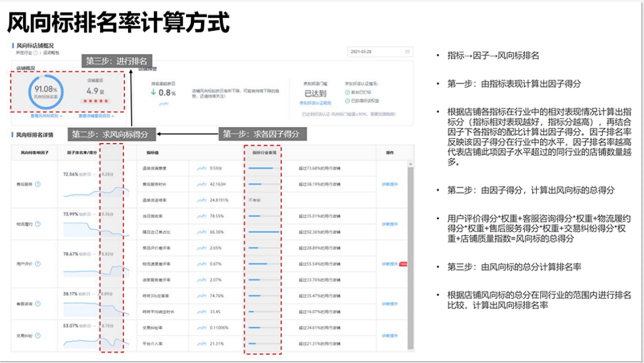Click the trend icon for 交易纠纷率
Viewport: 644px width, 363px height.
point(201,327)
